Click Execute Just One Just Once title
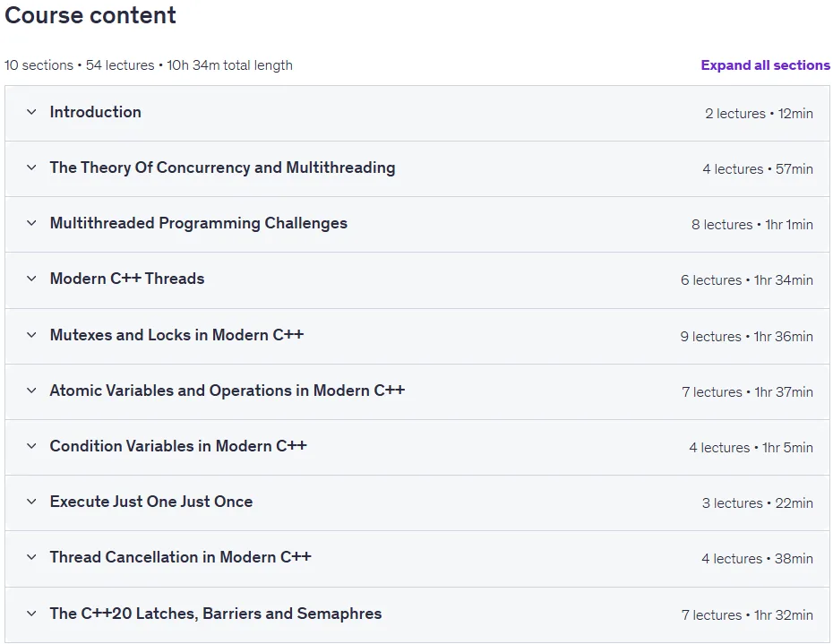The image size is (833, 644). coord(151,502)
